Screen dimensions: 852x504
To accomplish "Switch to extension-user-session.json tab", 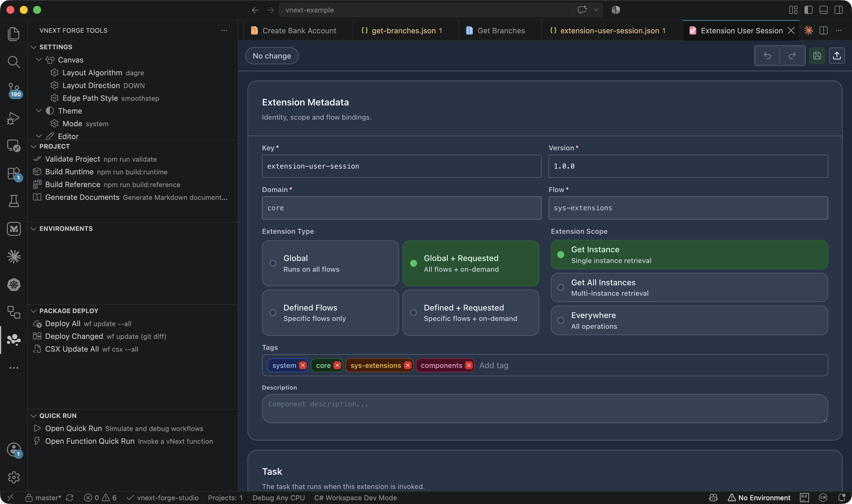I will click(611, 31).
